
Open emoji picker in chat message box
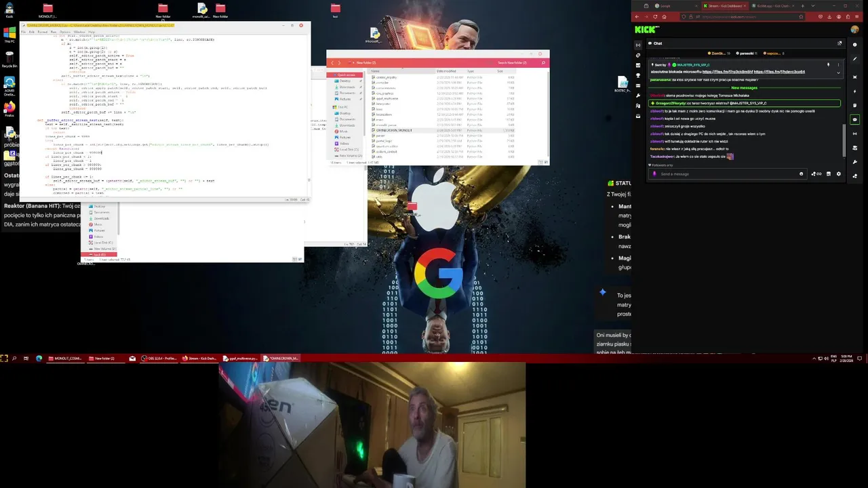[x=801, y=174]
